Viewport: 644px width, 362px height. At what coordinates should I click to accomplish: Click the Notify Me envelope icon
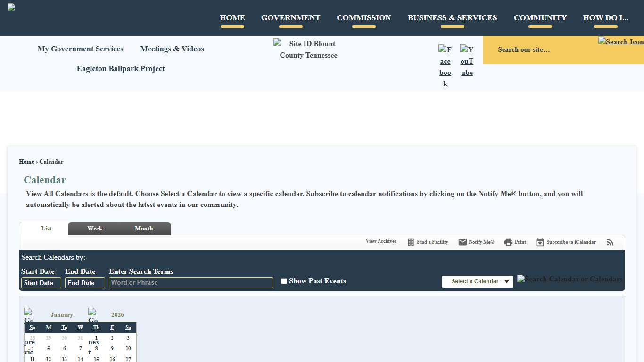click(x=462, y=242)
